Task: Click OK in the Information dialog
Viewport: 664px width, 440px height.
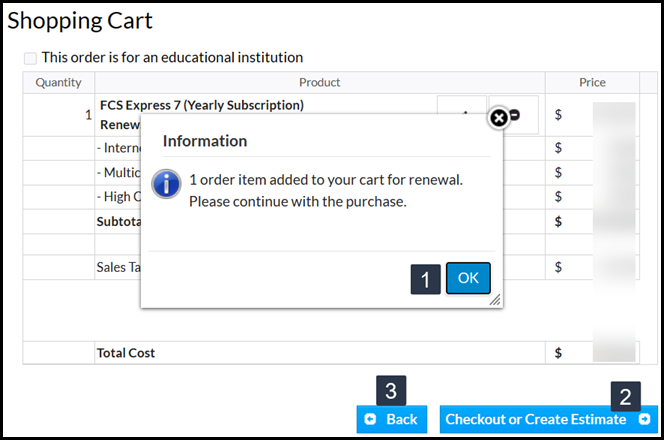Action: click(x=468, y=278)
